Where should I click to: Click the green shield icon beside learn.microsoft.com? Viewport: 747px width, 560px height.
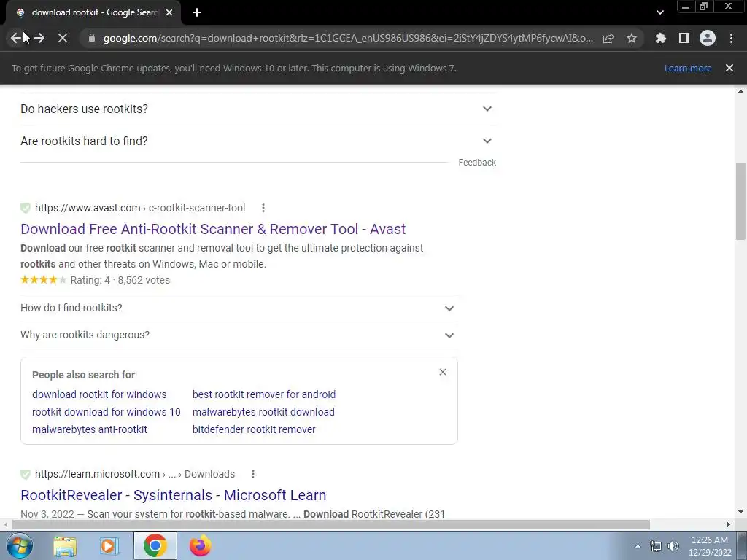tap(26, 474)
